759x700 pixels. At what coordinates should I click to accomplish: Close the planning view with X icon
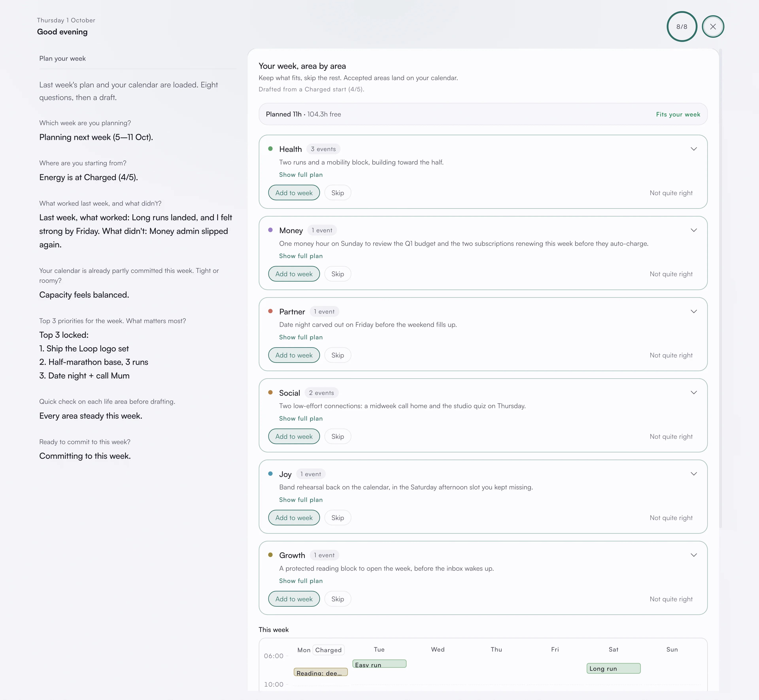click(713, 26)
